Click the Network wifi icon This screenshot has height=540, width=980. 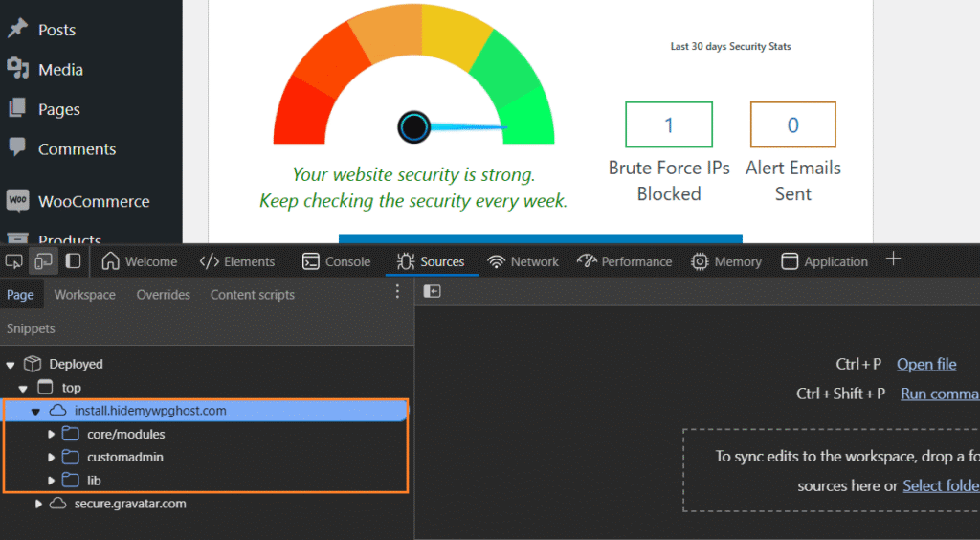pyautogui.click(x=496, y=261)
